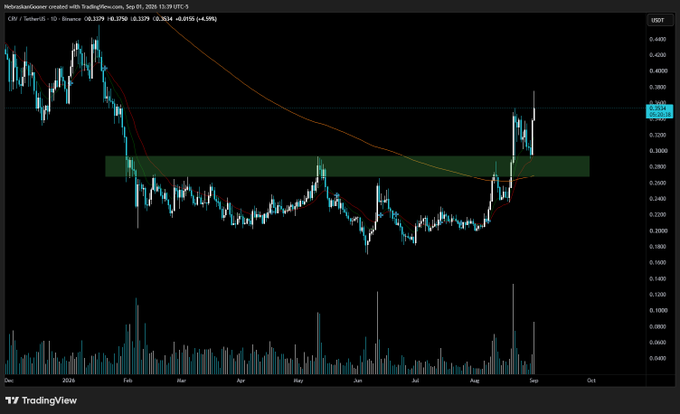Click the 0.1400 price axis label
680x414 pixels.
point(657,279)
